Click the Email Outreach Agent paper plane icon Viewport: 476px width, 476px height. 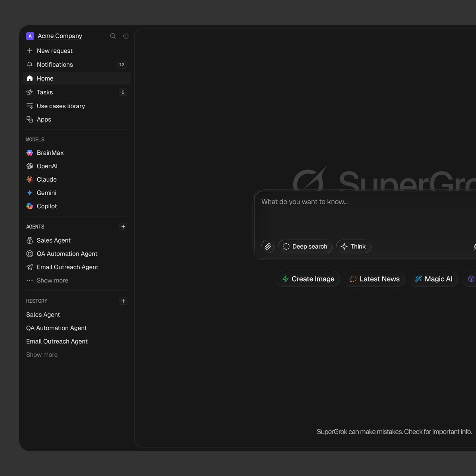(x=30, y=267)
